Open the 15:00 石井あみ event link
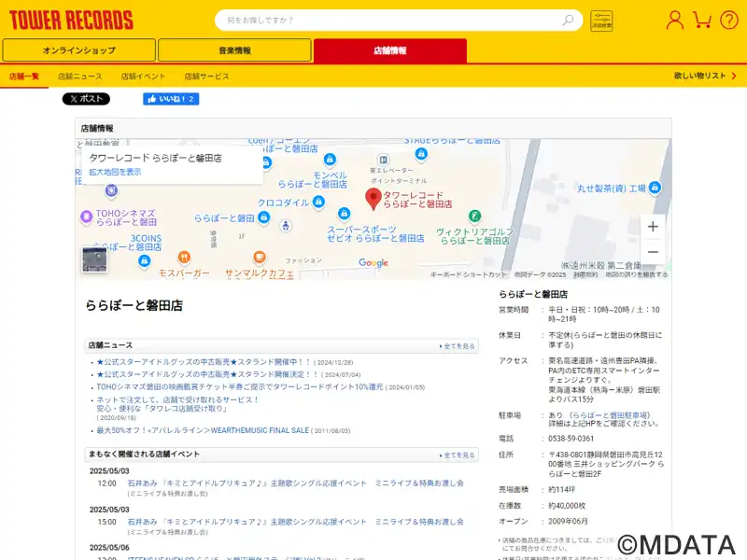This screenshot has height=560, width=747. pos(295,522)
